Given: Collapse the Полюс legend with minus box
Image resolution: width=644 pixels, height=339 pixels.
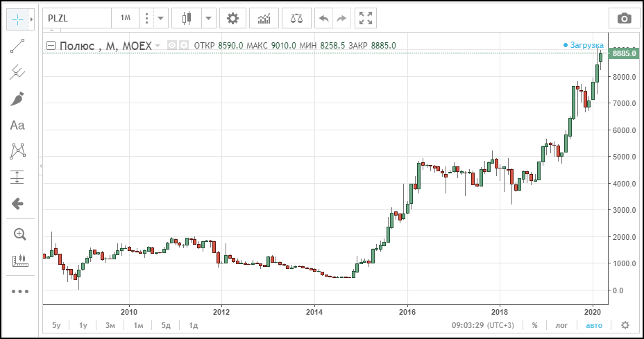Looking at the screenshot, I should pos(51,46).
